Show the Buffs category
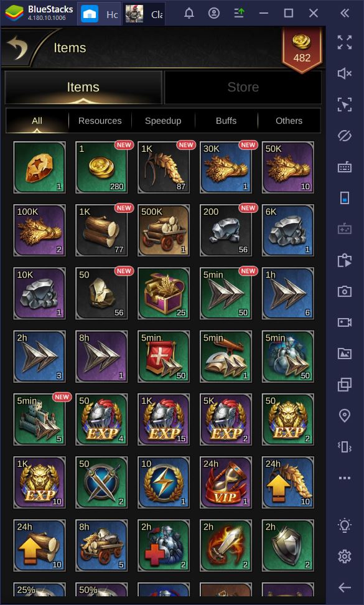The width and height of the screenshot is (364, 605). [x=226, y=121]
